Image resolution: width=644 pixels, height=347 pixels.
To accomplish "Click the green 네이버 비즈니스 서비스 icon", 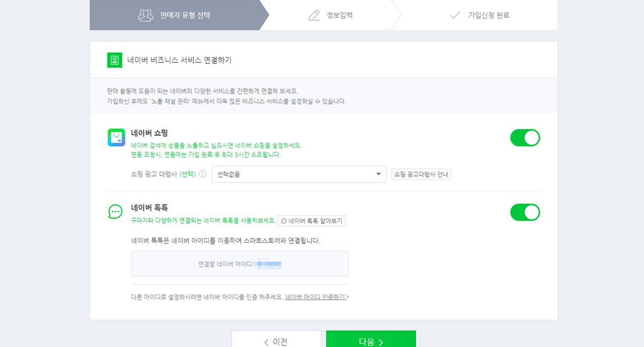I will tap(114, 60).
